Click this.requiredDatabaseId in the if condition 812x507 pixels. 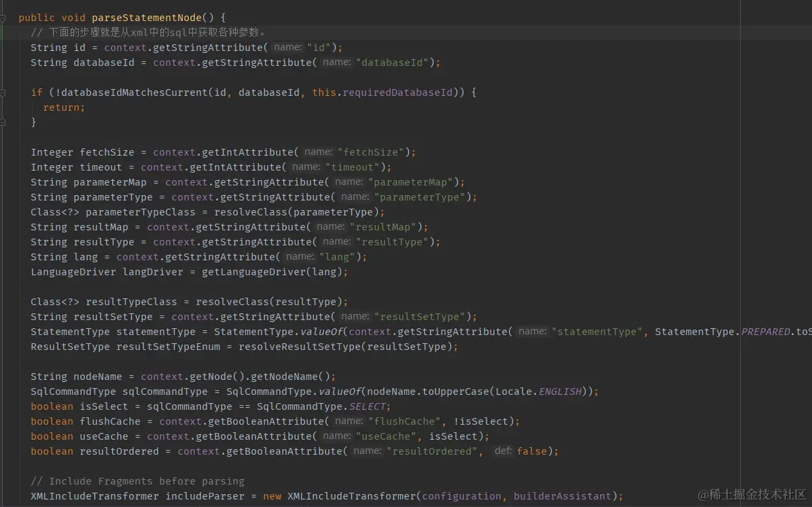click(x=382, y=92)
